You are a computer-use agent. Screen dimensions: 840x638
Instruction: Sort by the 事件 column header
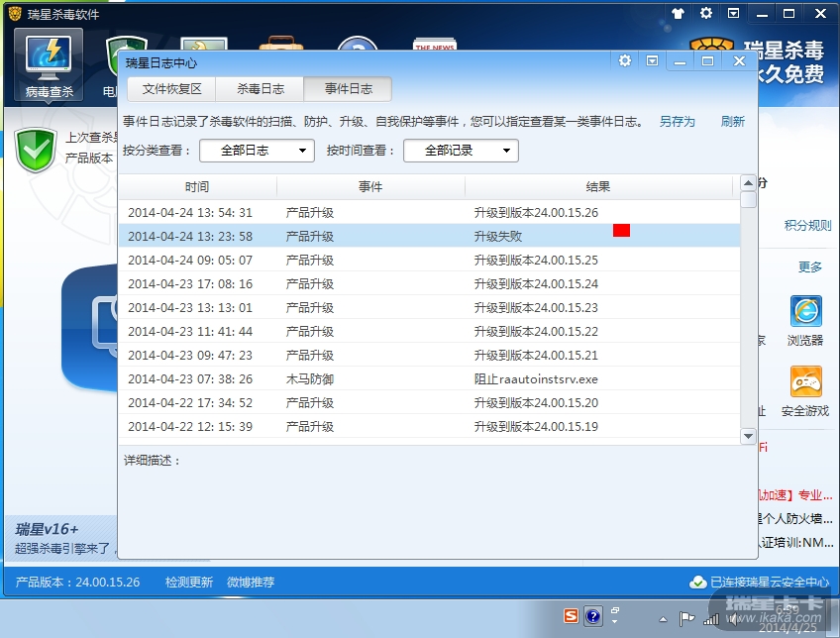[370, 187]
